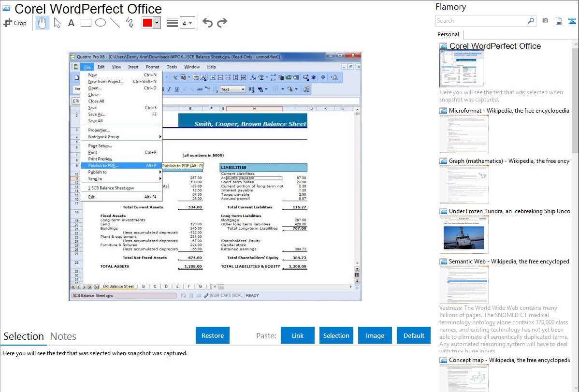Click the red annotation color swatch
The image size is (579, 392).
point(147,23)
